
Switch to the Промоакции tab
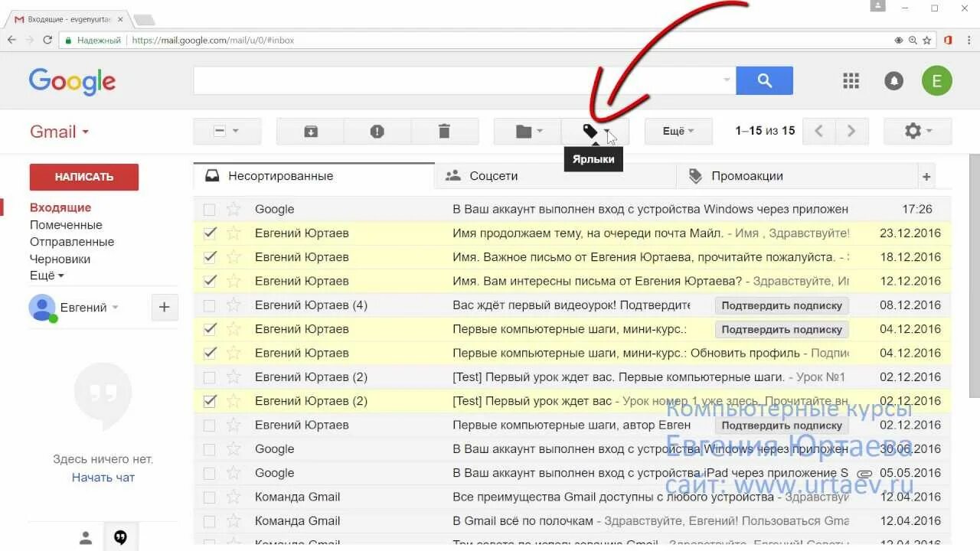click(797, 176)
